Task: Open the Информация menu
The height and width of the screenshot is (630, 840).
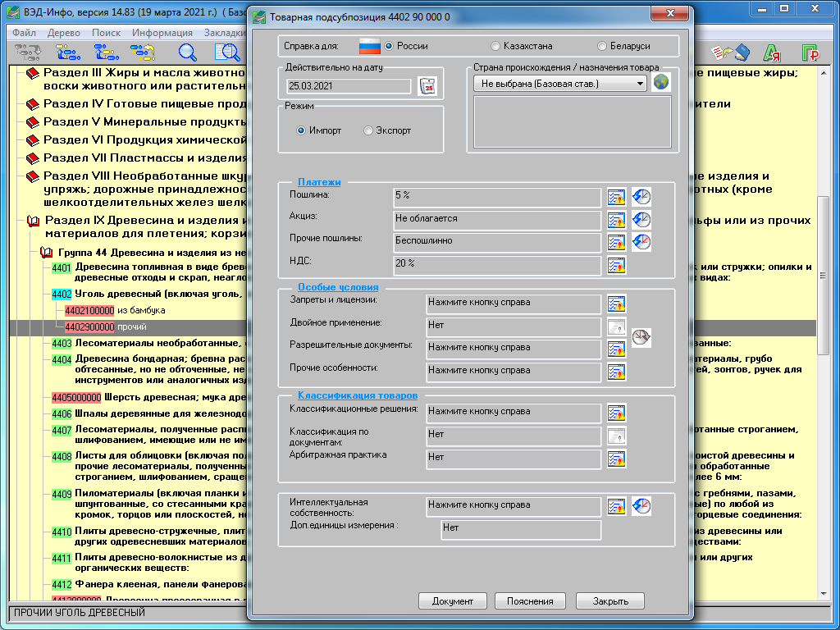Action: [162, 33]
